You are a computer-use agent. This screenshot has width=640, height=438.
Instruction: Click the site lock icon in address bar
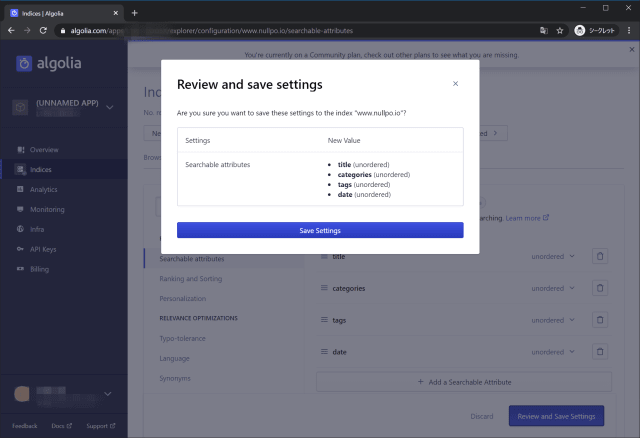tap(63, 31)
